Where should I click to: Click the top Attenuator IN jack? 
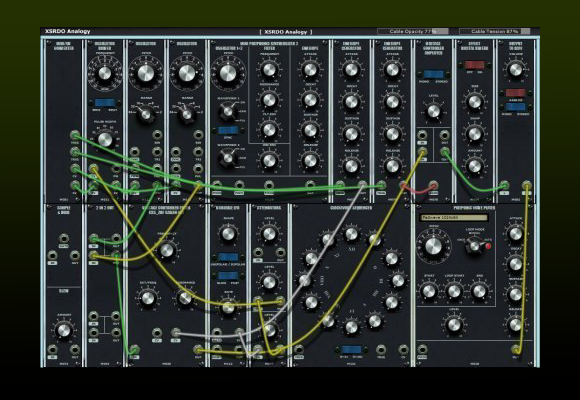coord(258,252)
